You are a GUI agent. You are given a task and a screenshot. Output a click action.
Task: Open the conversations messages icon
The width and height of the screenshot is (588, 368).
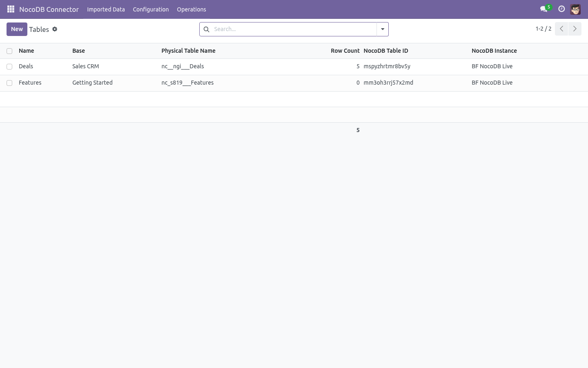click(544, 9)
